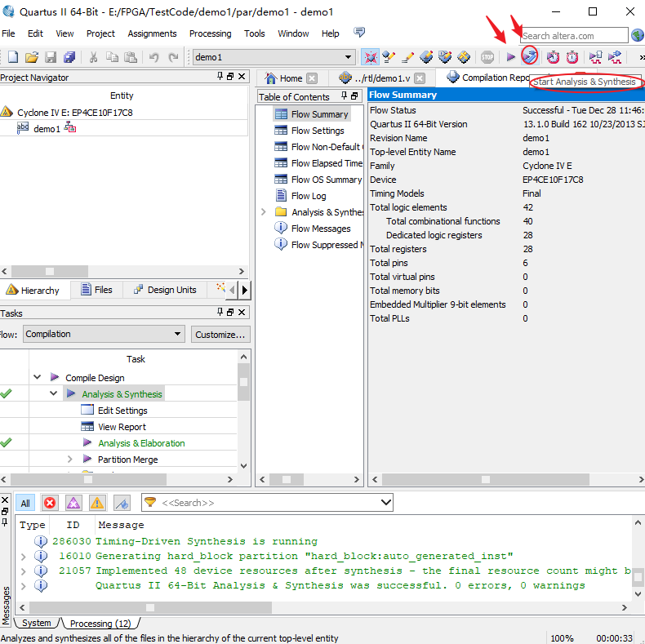The height and width of the screenshot is (644, 645).
Task: Click the Redo arrow icon
Action: point(173,57)
